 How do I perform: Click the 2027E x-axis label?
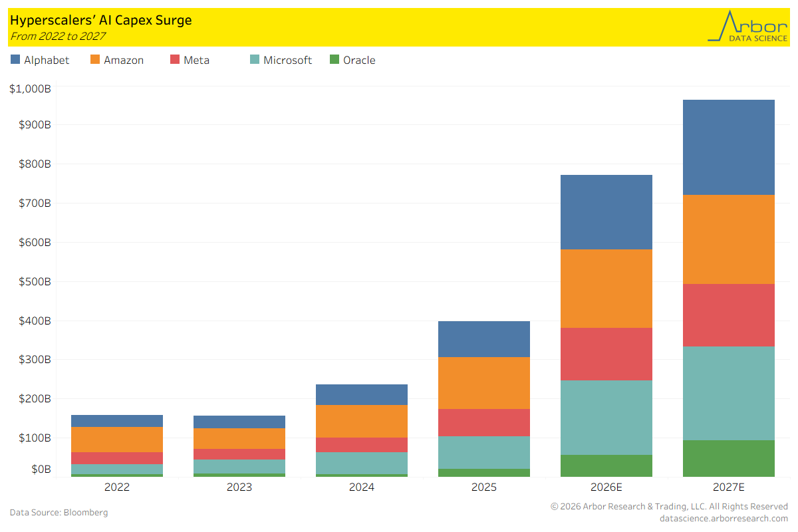click(x=729, y=487)
